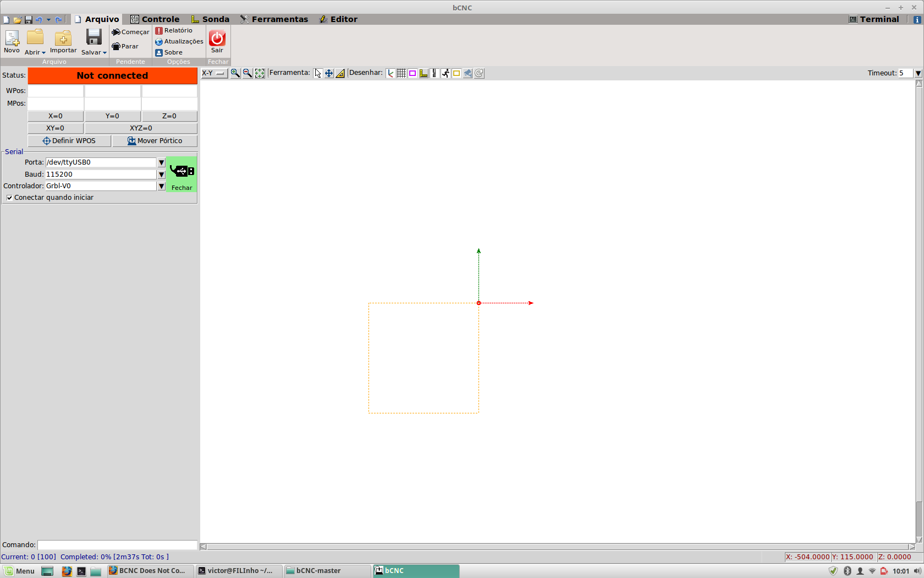
Task: Click the X=0 zero button
Action: tap(56, 116)
